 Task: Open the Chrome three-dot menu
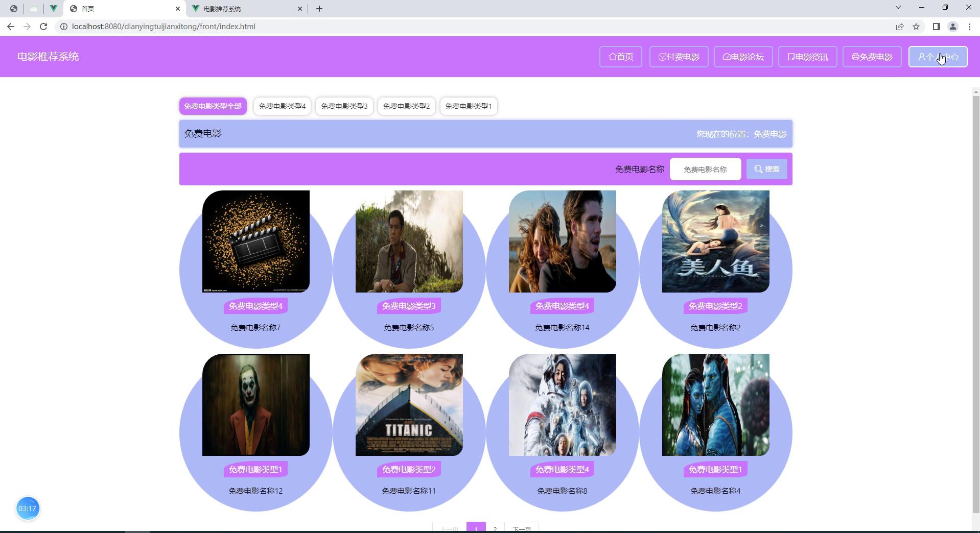pos(969,27)
